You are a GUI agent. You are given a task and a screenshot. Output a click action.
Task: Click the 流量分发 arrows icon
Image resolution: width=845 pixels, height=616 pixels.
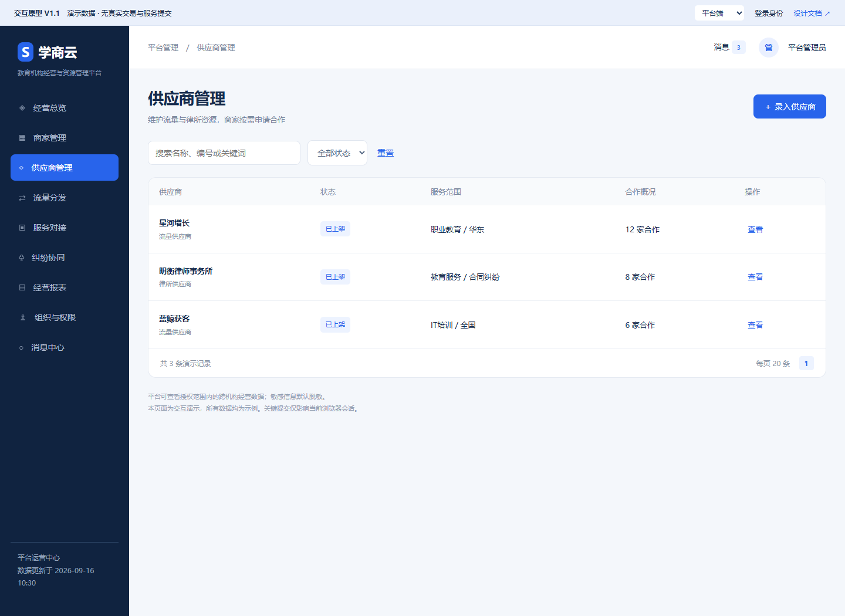click(x=22, y=198)
